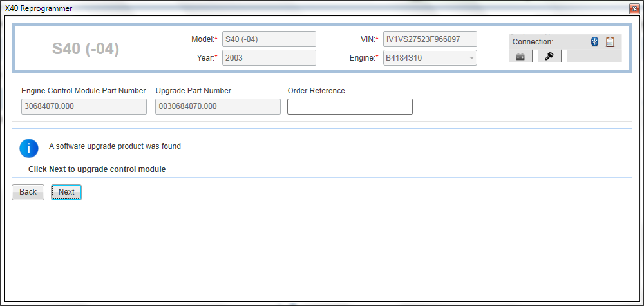The height and width of the screenshot is (306, 644).
Task: Click the battery status icon
Action: click(x=520, y=57)
